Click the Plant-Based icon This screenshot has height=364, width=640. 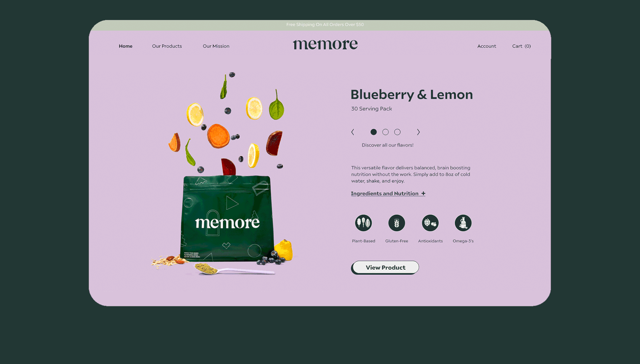coord(364,222)
